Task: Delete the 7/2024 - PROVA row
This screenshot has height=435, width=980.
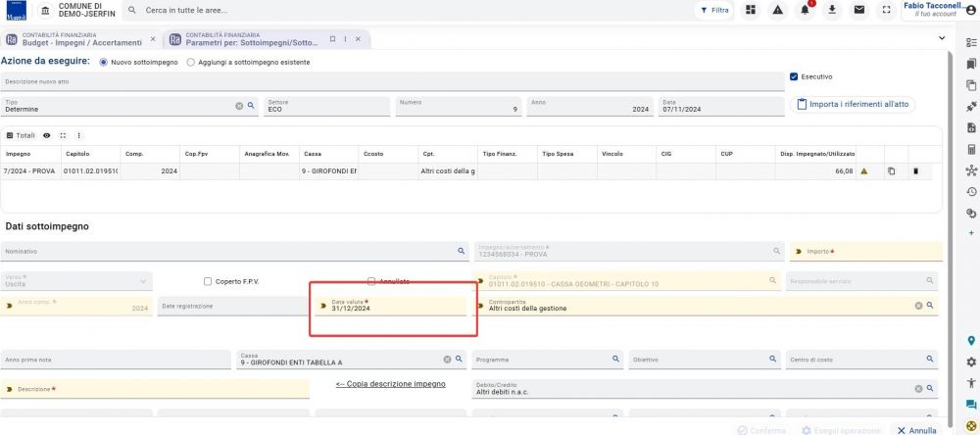Action: 915,171
